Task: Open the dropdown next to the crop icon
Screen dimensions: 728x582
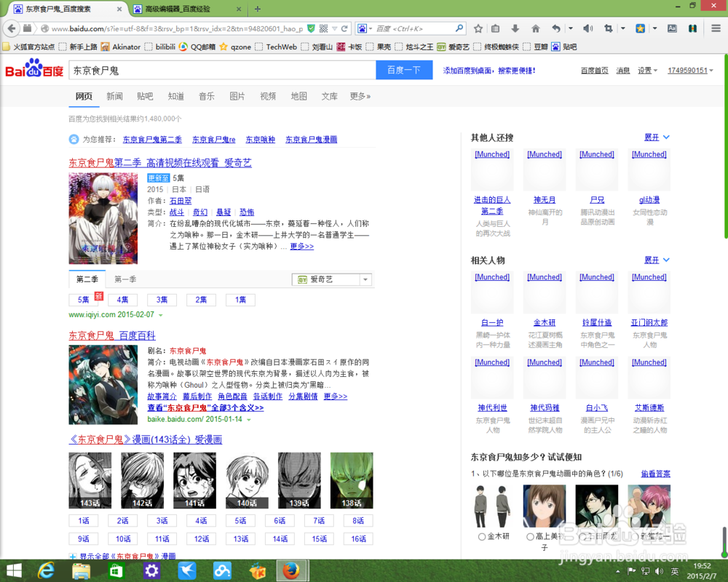Action: coord(623,29)
